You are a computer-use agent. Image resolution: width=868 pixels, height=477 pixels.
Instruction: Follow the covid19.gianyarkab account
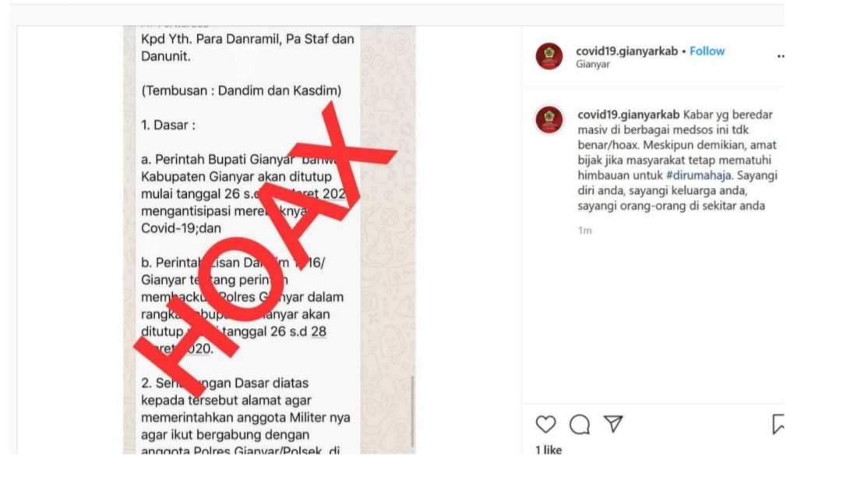tap(707, 51)
